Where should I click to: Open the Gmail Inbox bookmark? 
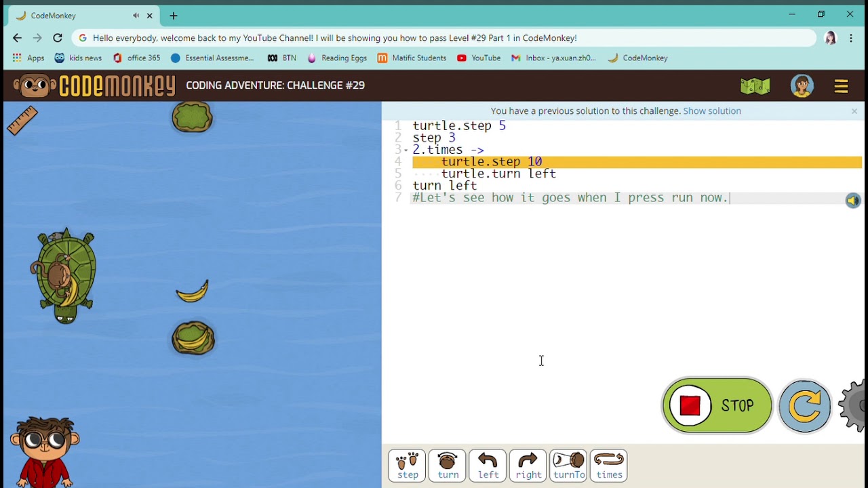pyautogui.click(x=553, y=58)
